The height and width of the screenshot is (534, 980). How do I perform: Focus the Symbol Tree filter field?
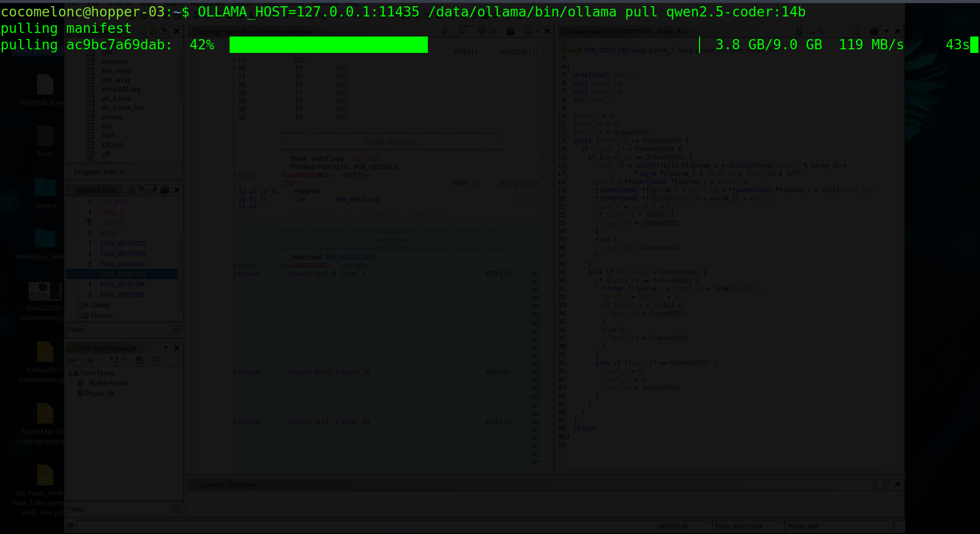128,330
